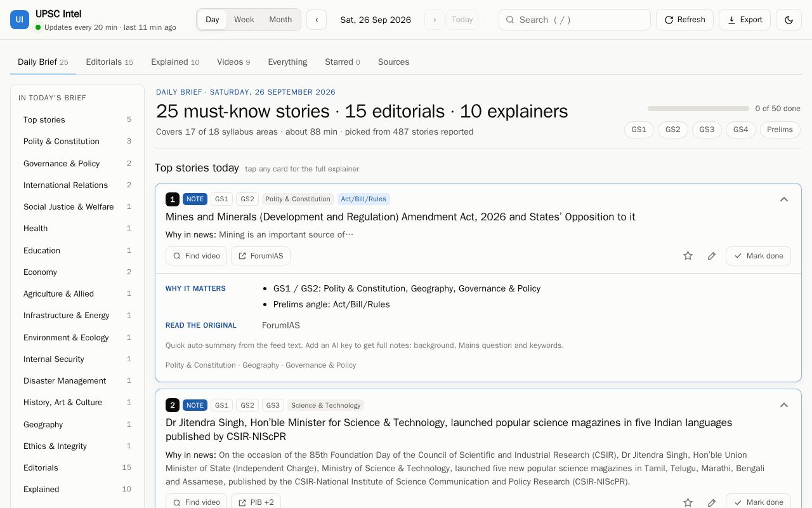The height and width of the screenshot is (508, 812).
Task: Open ForumIAS source link button
Action: point(261,256)
